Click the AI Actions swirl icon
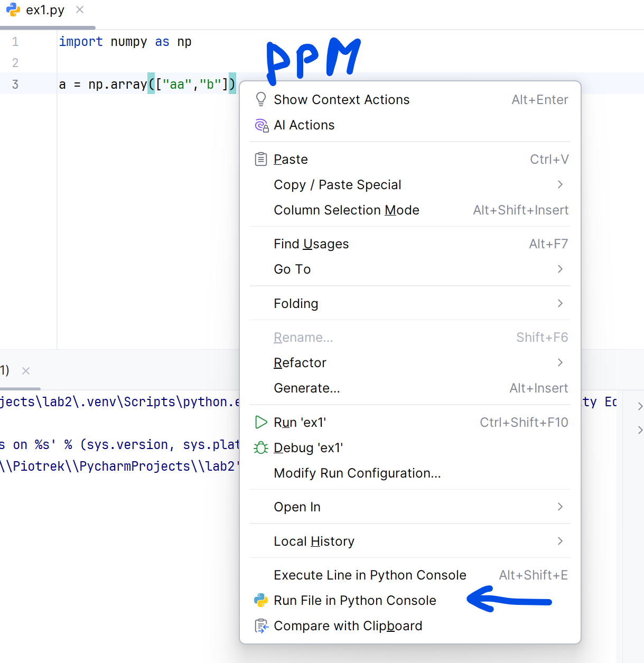The height and width of the screenshot is (663, 644). (262, 125)
